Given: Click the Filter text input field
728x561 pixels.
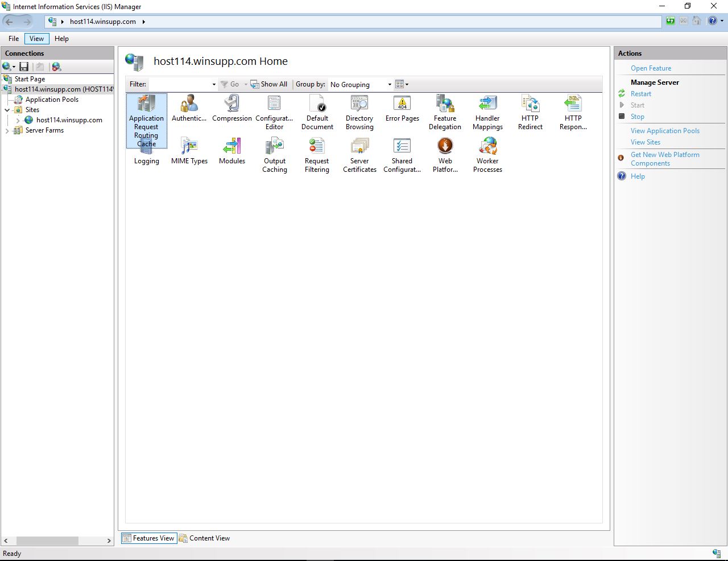Looking at the screenshot, I should click(x=179, y=84).
